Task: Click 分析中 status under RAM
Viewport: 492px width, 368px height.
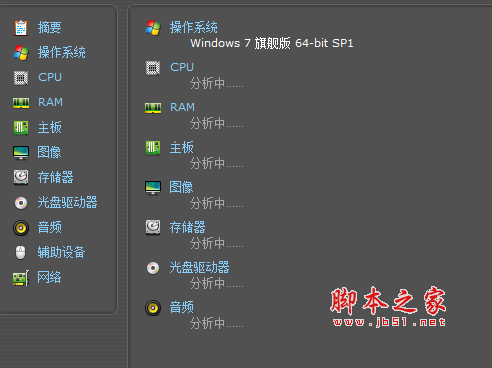Action: click(217, 123)
